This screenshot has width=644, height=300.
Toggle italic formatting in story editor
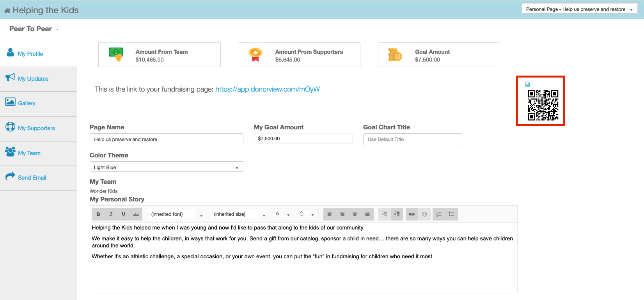111,214
